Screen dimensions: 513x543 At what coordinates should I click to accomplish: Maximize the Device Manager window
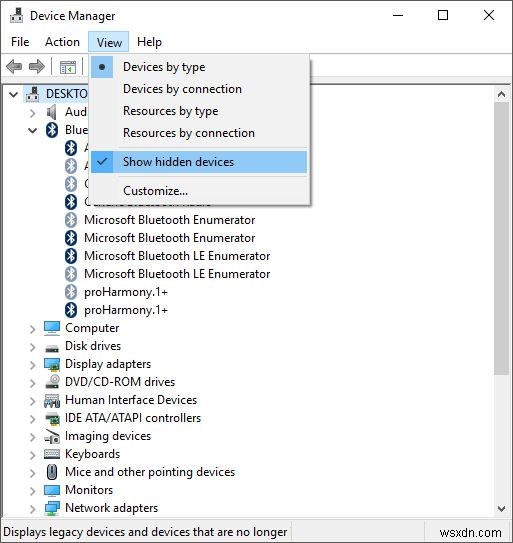point(443,15)
